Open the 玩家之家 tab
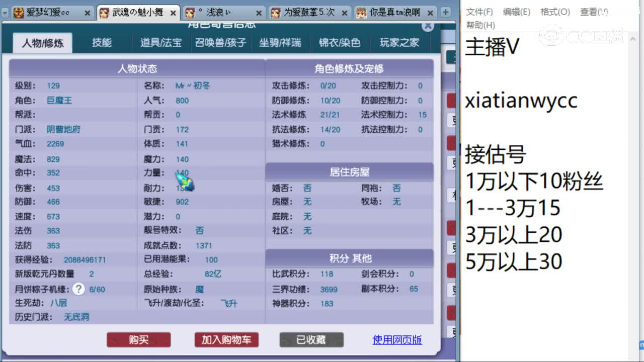The height and width of the screenshot is (362, 644). pyautogui.click(x=399, y=43)
